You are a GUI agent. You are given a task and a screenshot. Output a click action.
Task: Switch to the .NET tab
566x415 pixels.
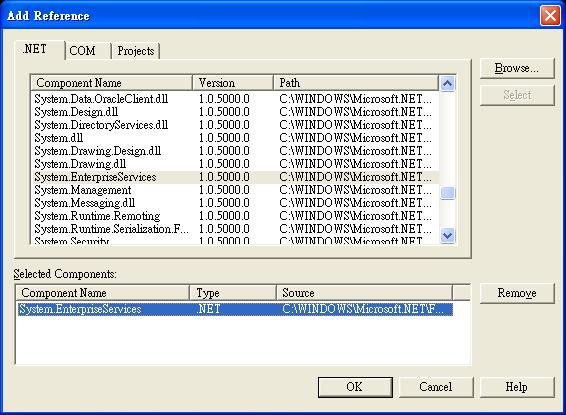(x=40, y=49)
